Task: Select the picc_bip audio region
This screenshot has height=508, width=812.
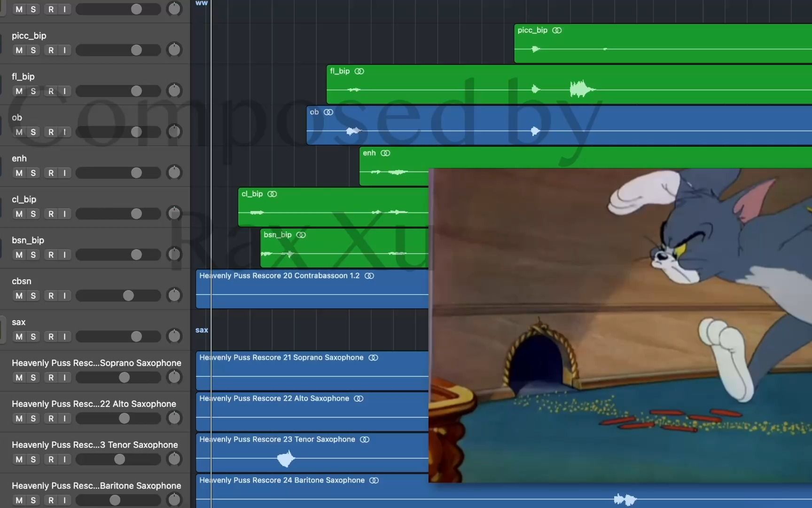Action: coord(663,43)
